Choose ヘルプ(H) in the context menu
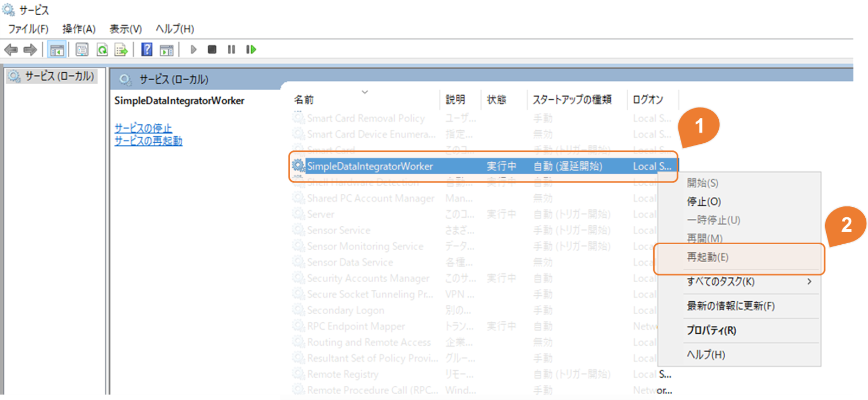The height and width of the screenshot is (400, 868). click(x=739, y=354)
